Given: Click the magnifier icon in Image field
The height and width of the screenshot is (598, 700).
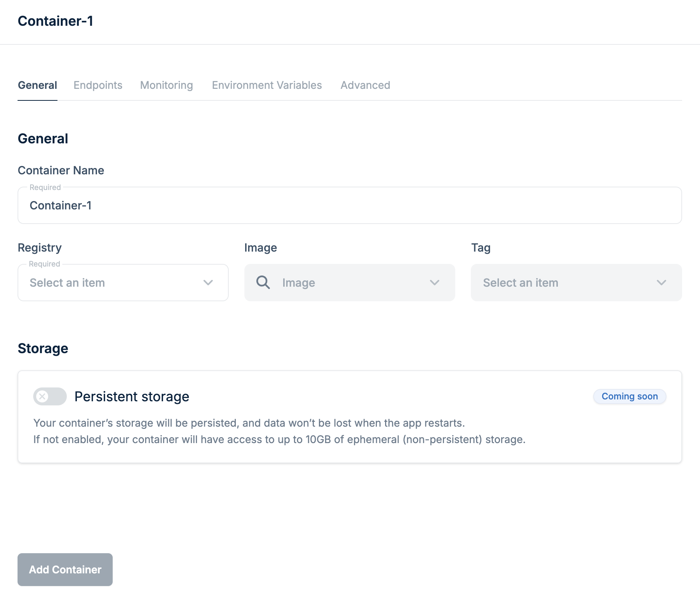Looking at the screenshot, I should point(263,283).
